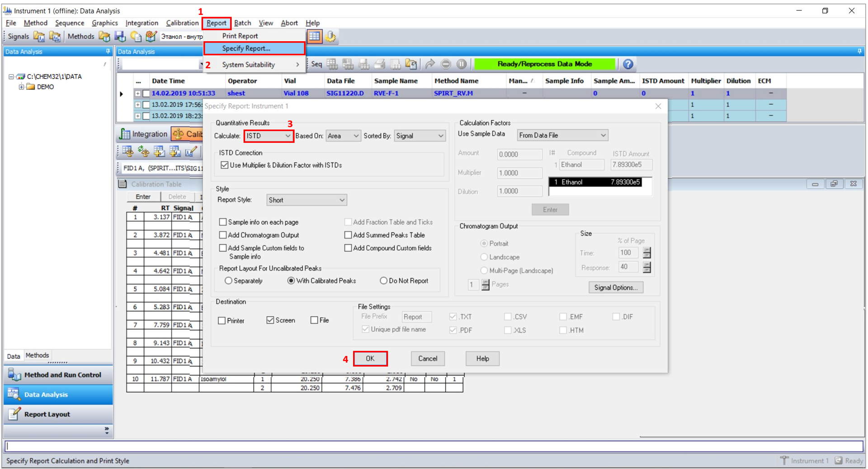The image size is (868, 469).
Task: Click the chromatogram edit pencil icon
Action: [x=191, y=152]
